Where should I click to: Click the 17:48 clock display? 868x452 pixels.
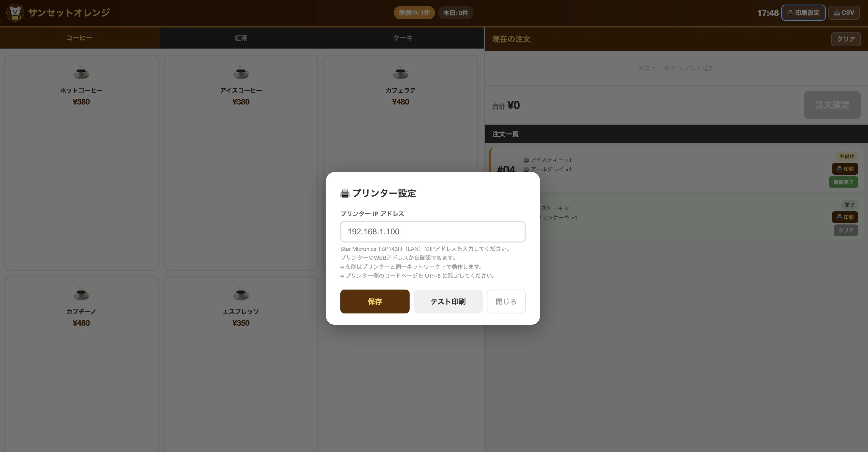[768, 13]
